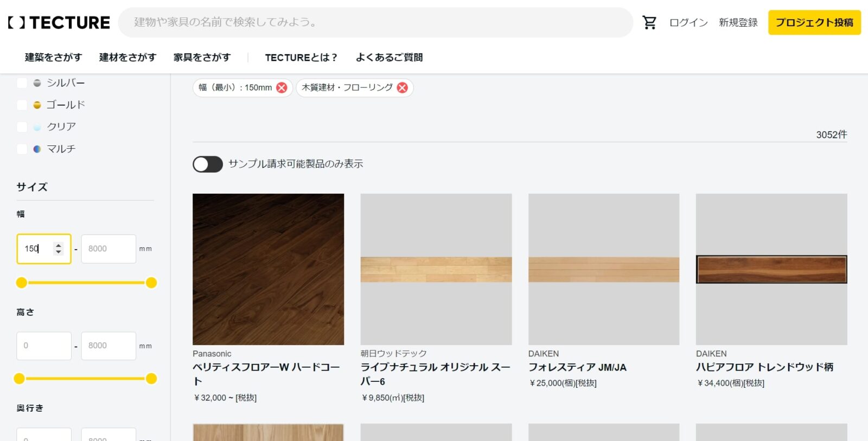868x441 pixels.
Task: Focus the search bar input field
Action: tap(374, 22)
